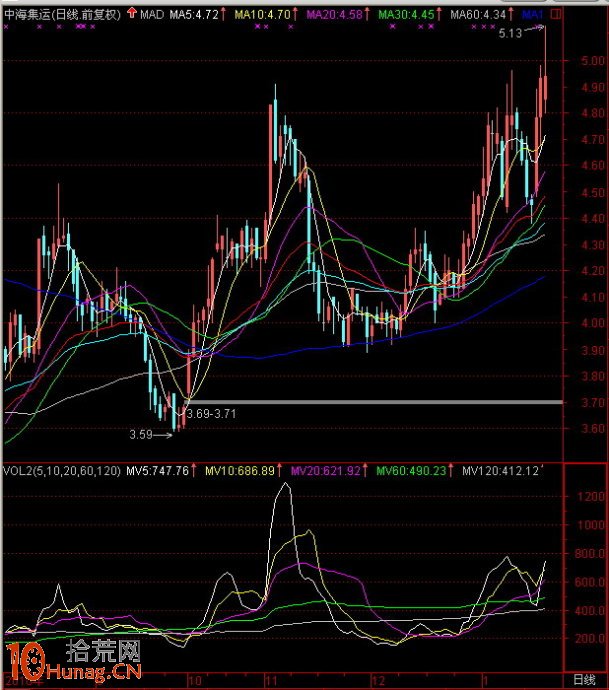Click the 3.60 price axis label
This screenshot has width=609, height=690.
click(592, 429)
